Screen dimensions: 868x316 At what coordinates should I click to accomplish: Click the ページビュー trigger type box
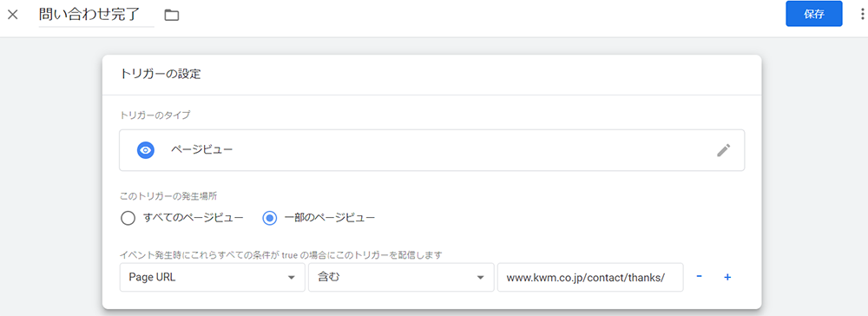click(x=431, y=150)
